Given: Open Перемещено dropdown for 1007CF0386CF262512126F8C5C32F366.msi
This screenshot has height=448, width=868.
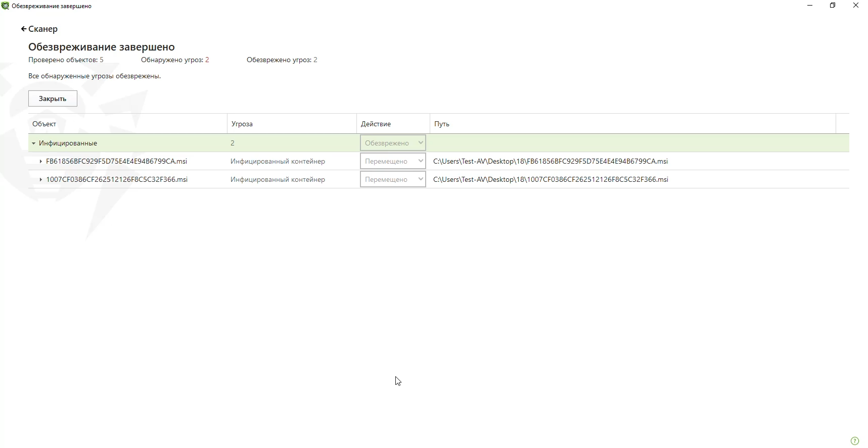Looking at the screenshot, I should coord(393,179).
